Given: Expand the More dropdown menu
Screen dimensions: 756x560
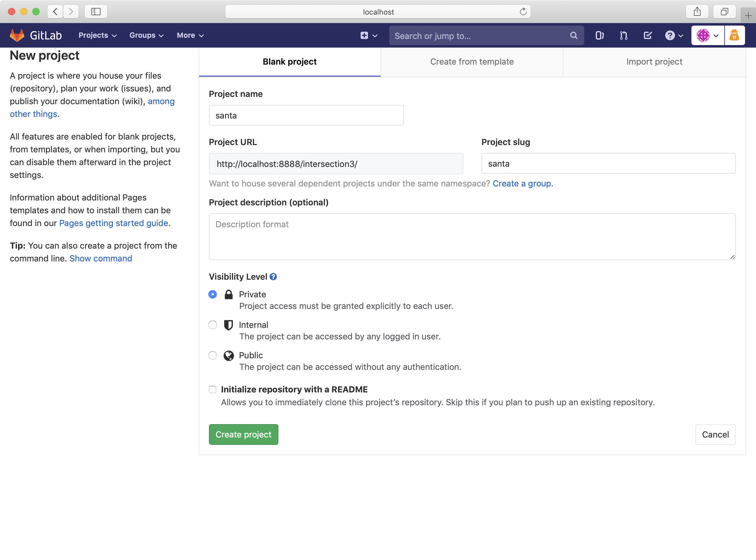Looking at the screenshot, I should 190,35.
